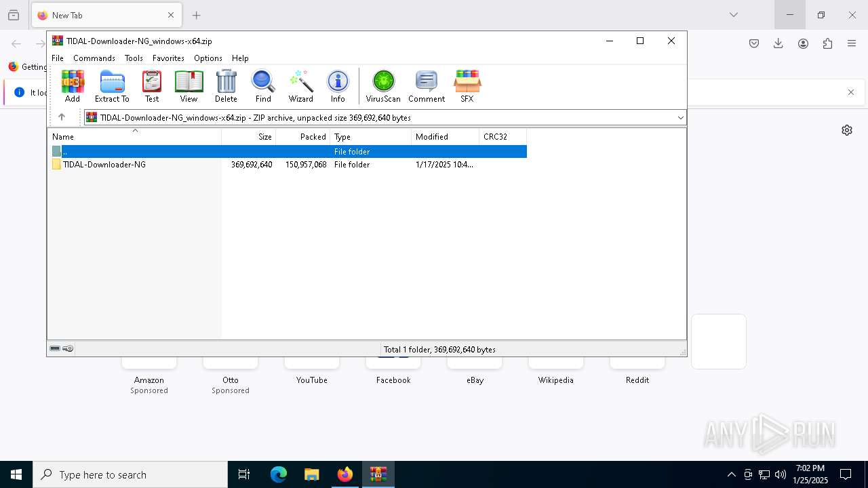Open the Options menu
Viewport: 868px width, 488px height.
click(x=208, y=58)
